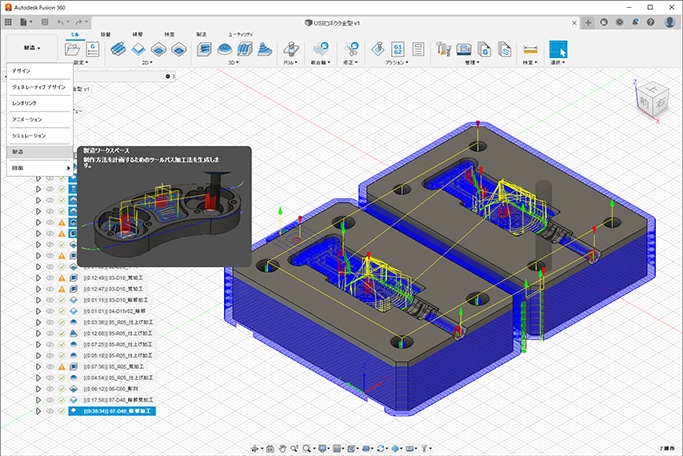This screenshot has height=456, width=683.
Task: Click the add new tab plus icon
Action: [587, 21]
